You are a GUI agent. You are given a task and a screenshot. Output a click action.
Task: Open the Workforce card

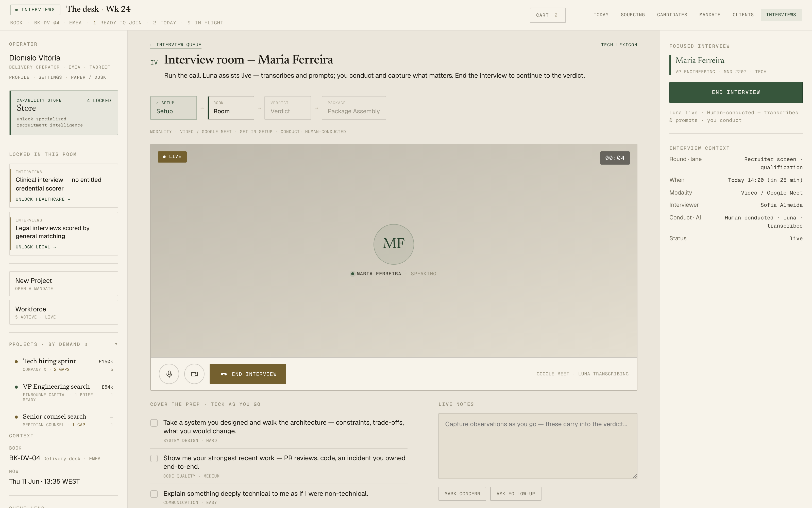pyautogui.click(x=64, y=312)
